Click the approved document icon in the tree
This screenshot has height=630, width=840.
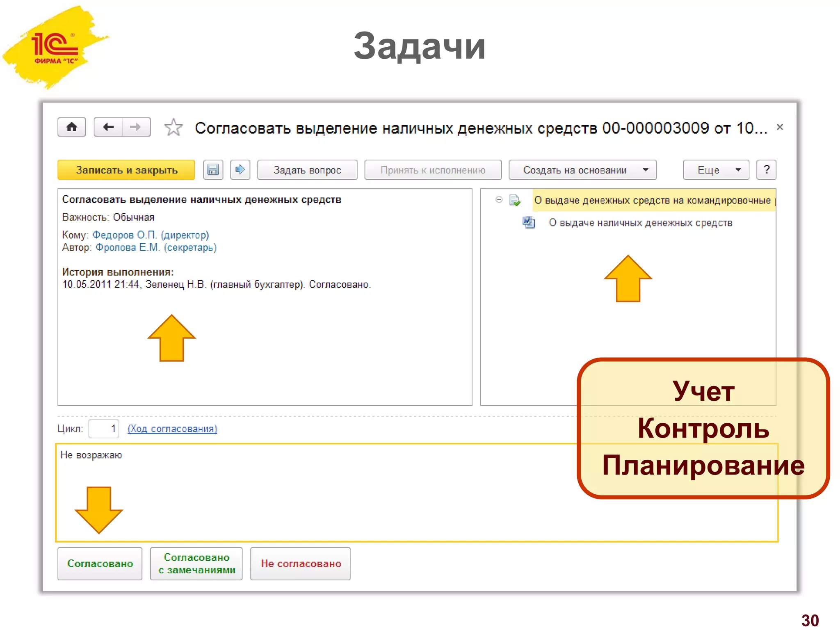coord(515,200)
